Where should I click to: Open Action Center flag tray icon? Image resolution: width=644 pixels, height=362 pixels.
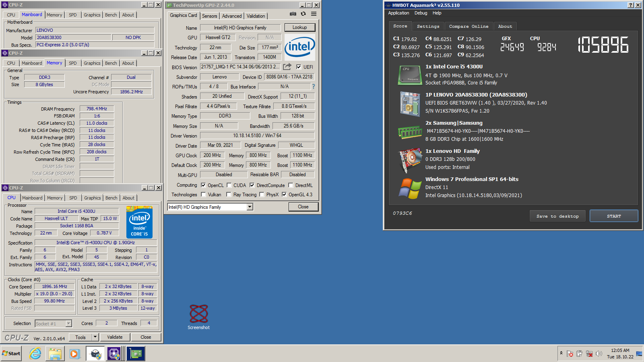tap(570, 354)
